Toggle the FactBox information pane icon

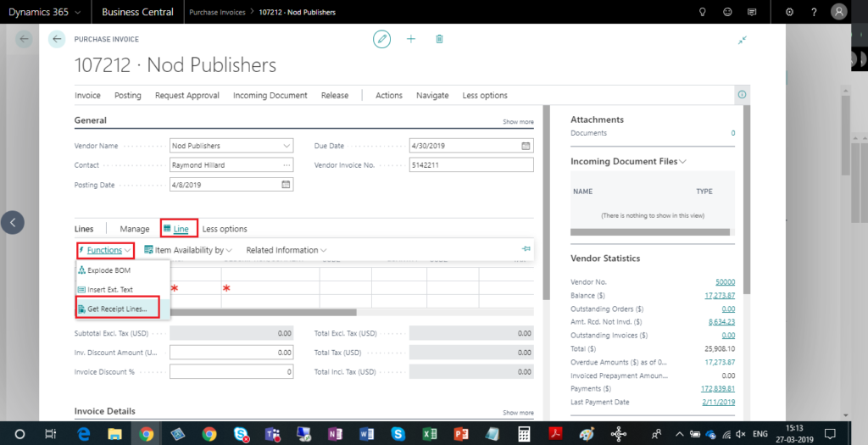click(x=742, y=95)
